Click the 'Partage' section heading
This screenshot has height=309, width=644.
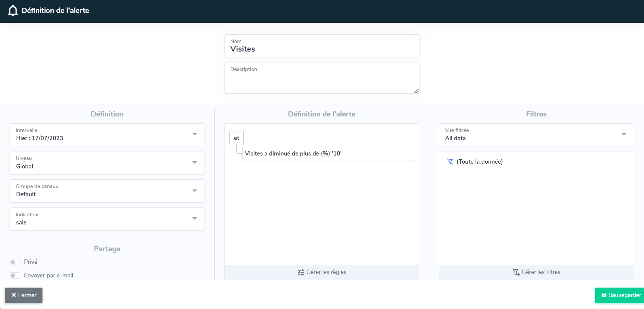pos(107,249)
